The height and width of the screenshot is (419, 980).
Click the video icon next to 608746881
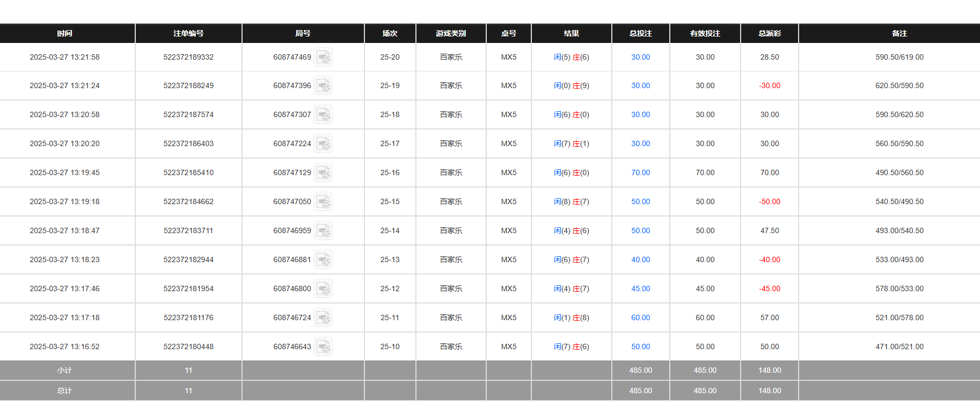323,260
